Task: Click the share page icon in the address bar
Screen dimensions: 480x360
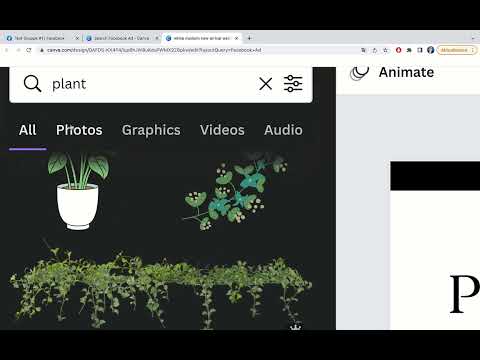Action: coord(375,50)
